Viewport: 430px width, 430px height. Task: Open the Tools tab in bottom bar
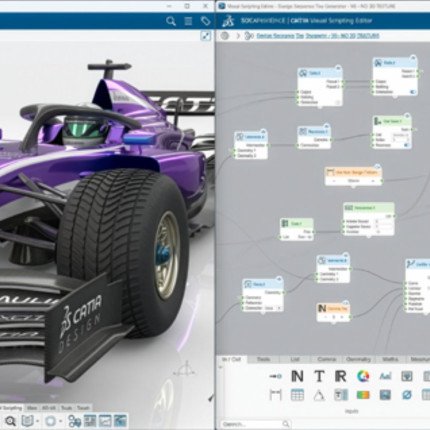[66, 408]
